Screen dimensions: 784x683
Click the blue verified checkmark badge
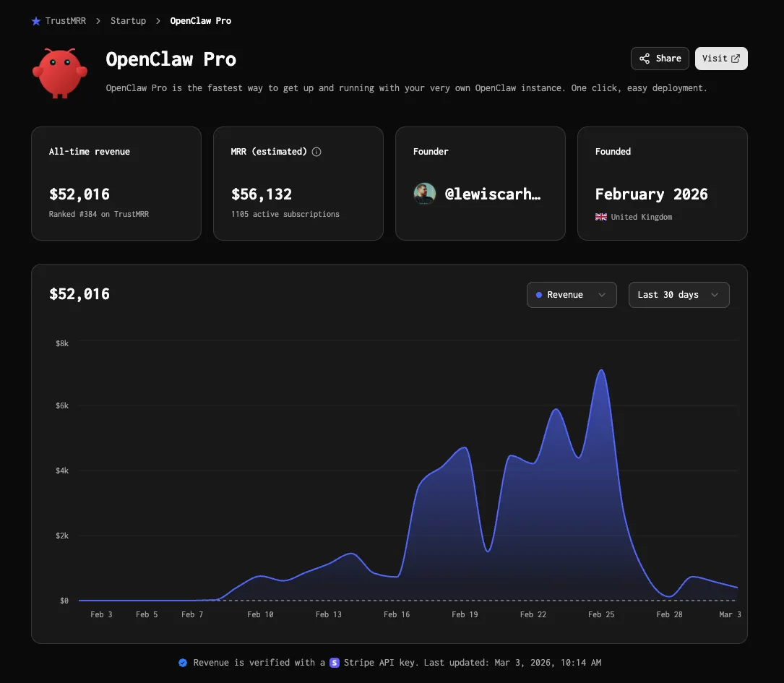click(x=183, y=663)
